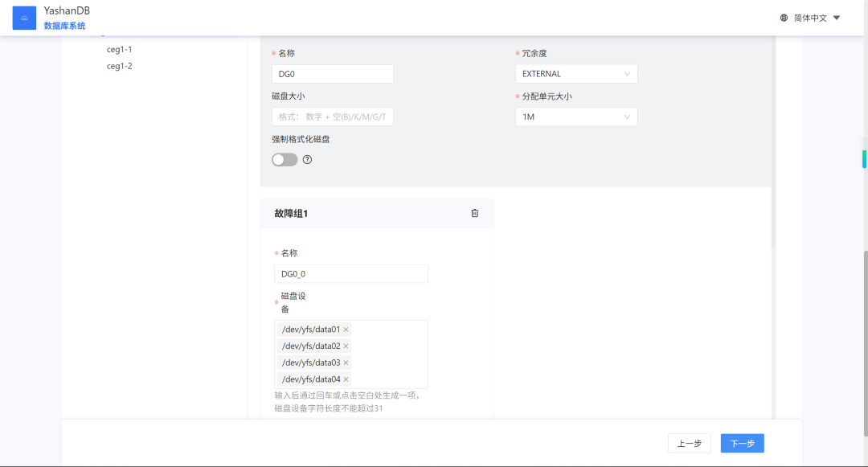This screenshot has width=868, height=467.
Task: Click the DG0 name input field
Action: [333, 74]
